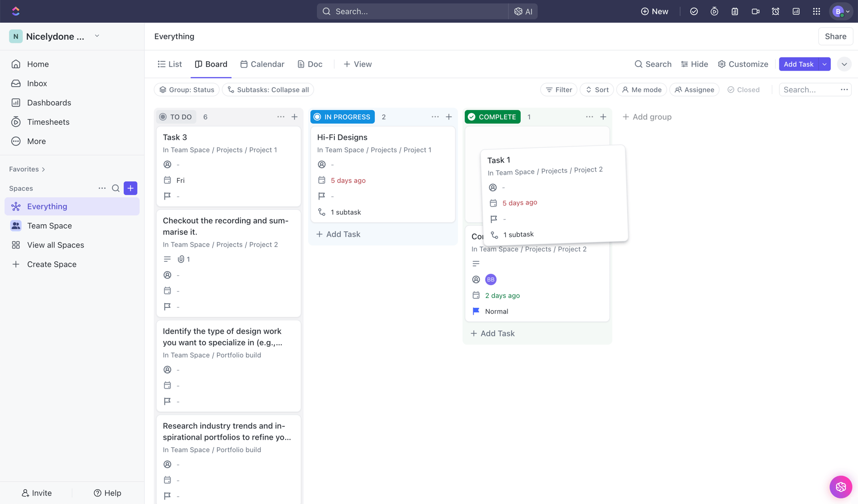This screenshot has height=504, width=858.
Task: Launch AI from the search bar icon
Action: (x=522, y=11)
